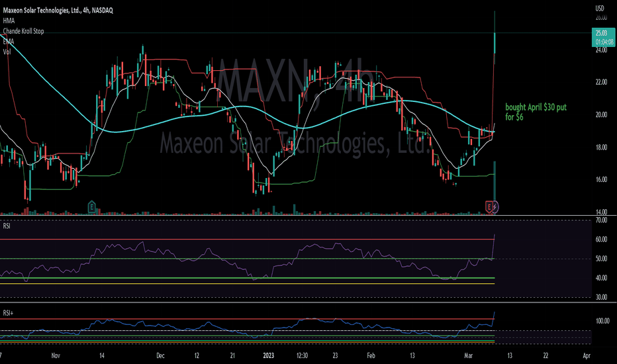The image size is (617, 364).
Task: Click the 20.00 price axis label
Action: (601, 115)
